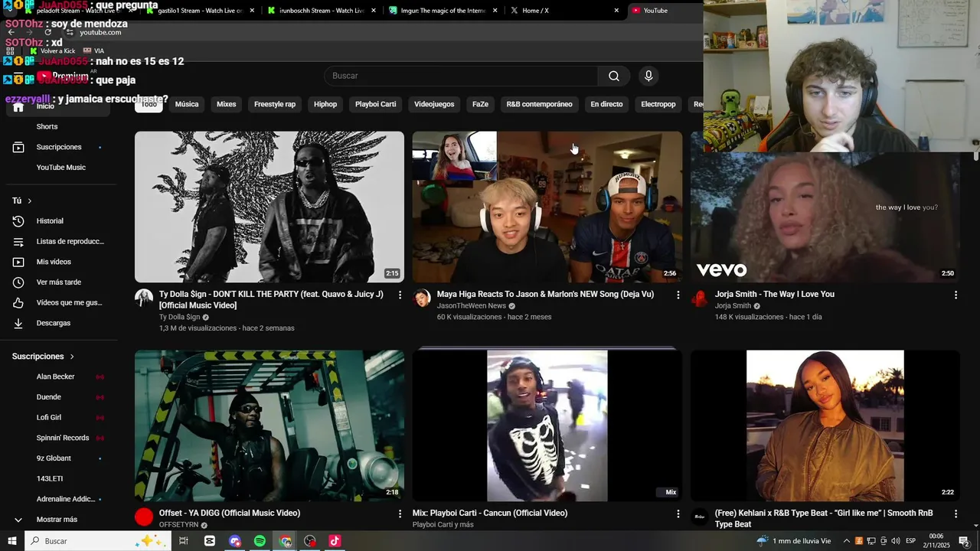Open Spotify from the taskbar
This screenshot has height=551, width=980.
click(260, 541)
